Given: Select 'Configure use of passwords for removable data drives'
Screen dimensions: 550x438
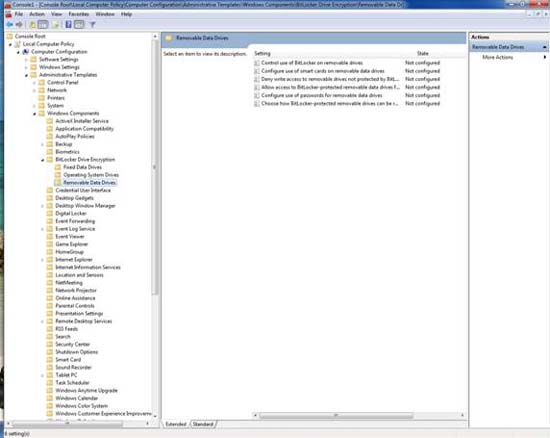Looking at the screenshot, I should (x=322, y=95).
